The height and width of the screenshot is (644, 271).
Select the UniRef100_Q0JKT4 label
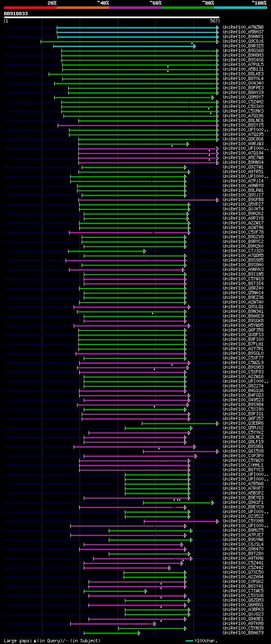tap(243, 209)
